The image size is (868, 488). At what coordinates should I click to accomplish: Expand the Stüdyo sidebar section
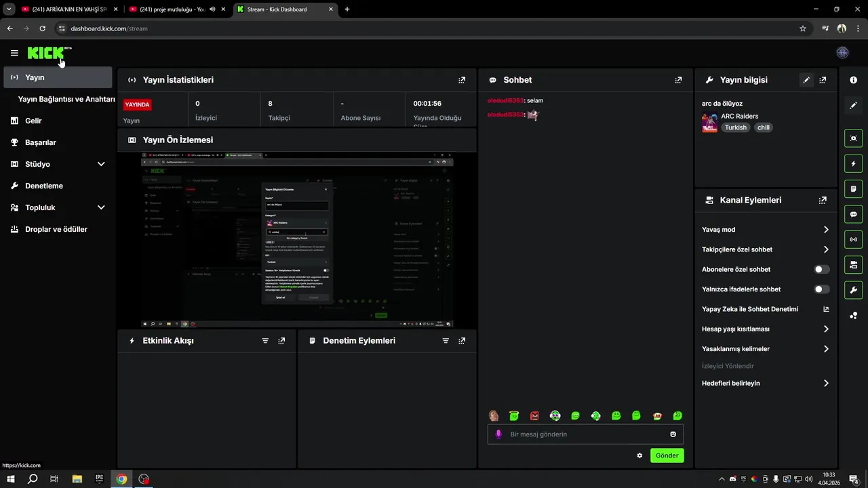pyautogui.click(x=101, y=164)
